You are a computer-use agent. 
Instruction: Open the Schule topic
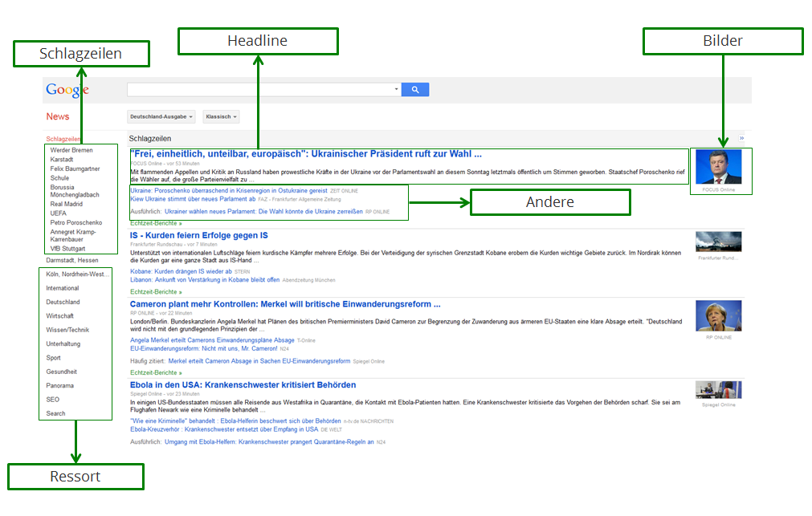(x=59, y=178)
